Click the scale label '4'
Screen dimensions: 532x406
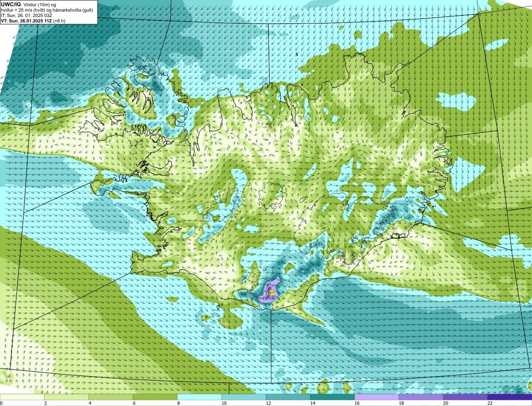90,403
